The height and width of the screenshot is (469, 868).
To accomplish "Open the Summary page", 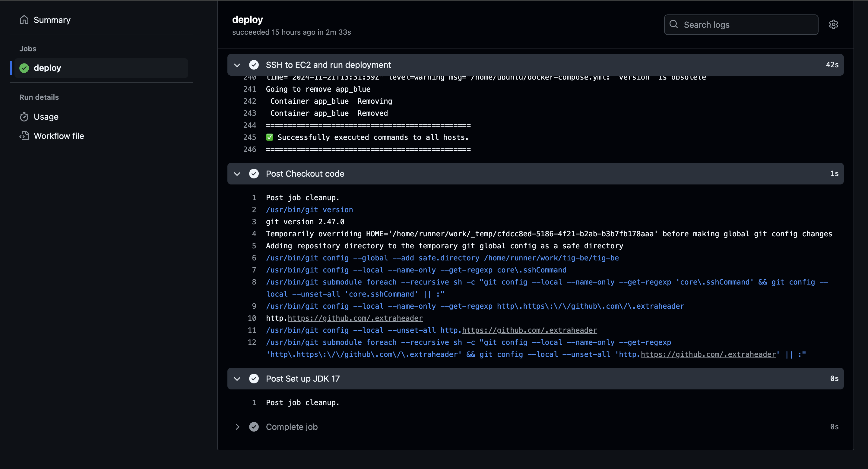I will click(52, 20).
